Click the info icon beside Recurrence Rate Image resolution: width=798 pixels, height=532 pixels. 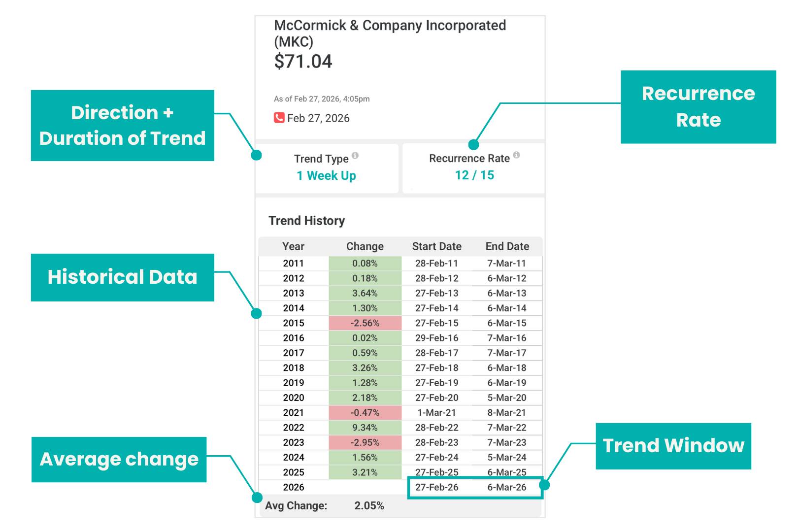pos(516,155)
